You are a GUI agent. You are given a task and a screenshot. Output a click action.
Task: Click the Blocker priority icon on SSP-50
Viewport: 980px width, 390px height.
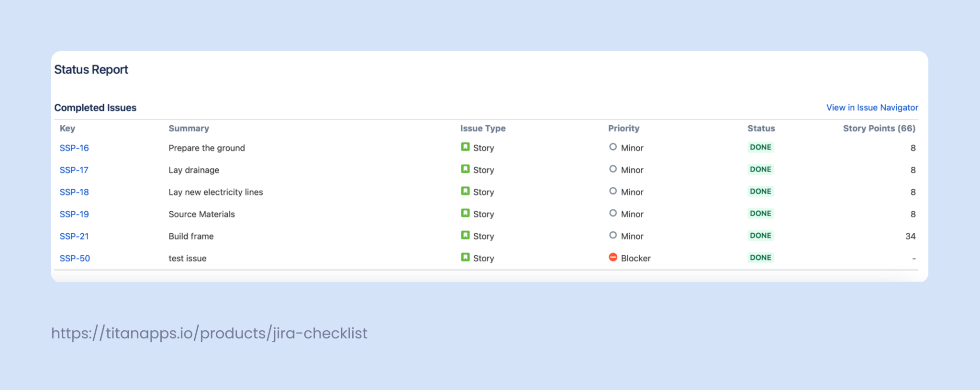pyautogui.click(x=613, y=258)
